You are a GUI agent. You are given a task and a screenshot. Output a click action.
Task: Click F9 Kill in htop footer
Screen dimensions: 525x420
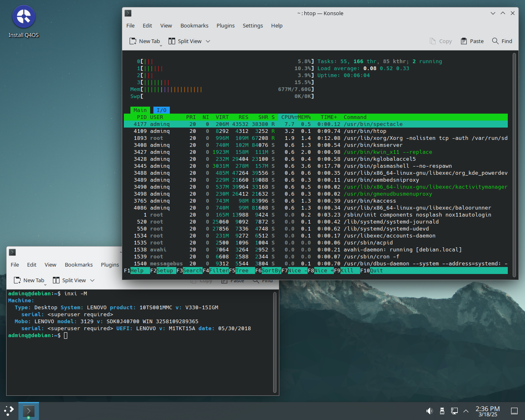347,271
